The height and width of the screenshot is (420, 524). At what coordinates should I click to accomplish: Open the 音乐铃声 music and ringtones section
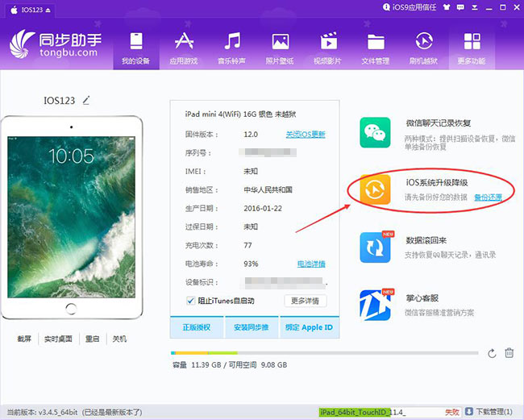232,48
